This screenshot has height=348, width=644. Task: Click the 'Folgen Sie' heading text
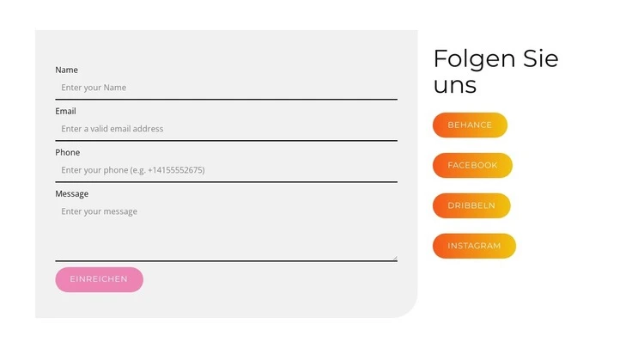pos(495,58)
